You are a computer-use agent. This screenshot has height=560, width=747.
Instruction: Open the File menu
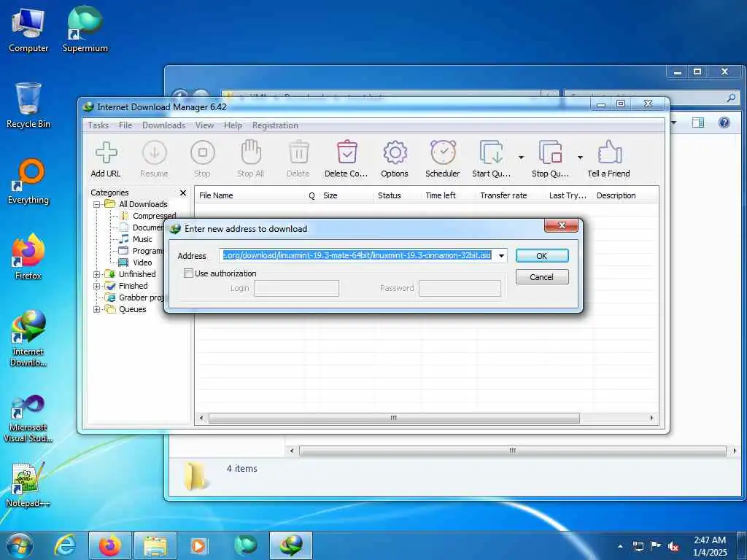(x=125, y=125)
